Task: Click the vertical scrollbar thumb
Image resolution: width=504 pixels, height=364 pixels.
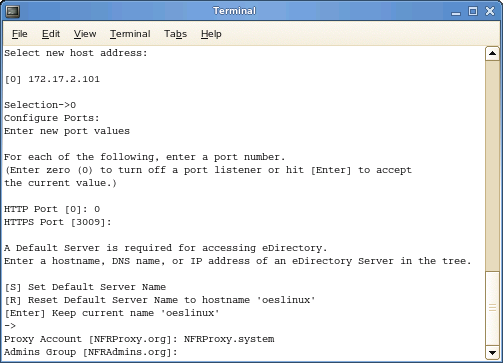Action: click(x=492, y=308)
